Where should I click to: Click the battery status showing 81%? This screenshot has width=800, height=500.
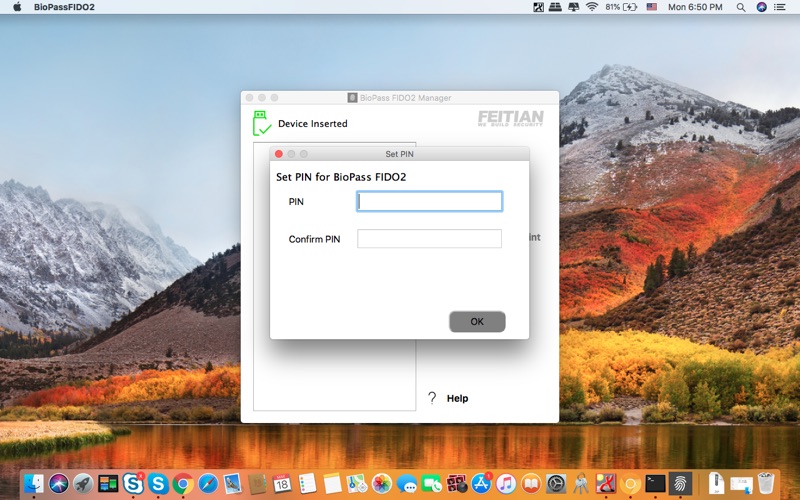pos(621,7)
